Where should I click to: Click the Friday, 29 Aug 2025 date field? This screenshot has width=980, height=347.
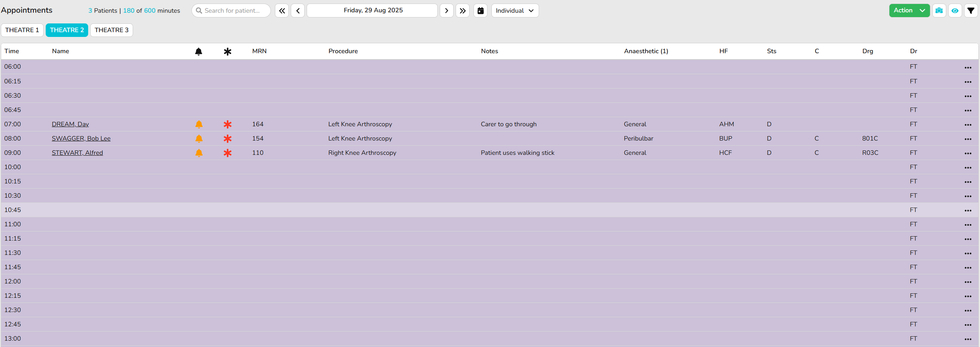(372, 11)
